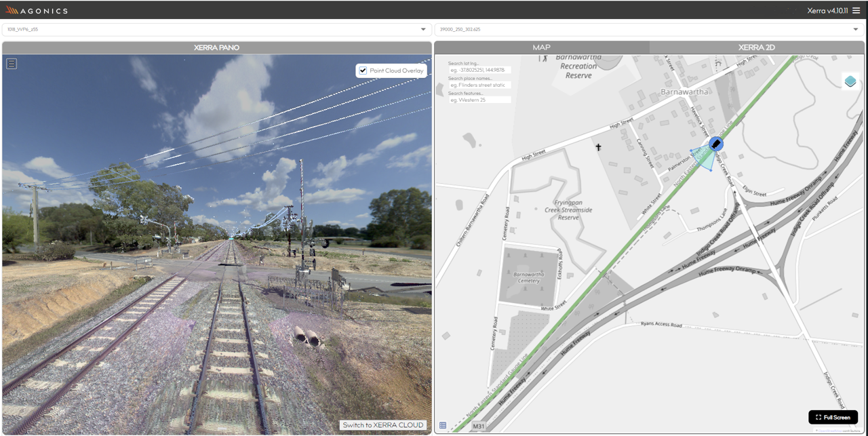Click the Full Screen button
This screenshot has width=868, height=436.
point(833,417)
